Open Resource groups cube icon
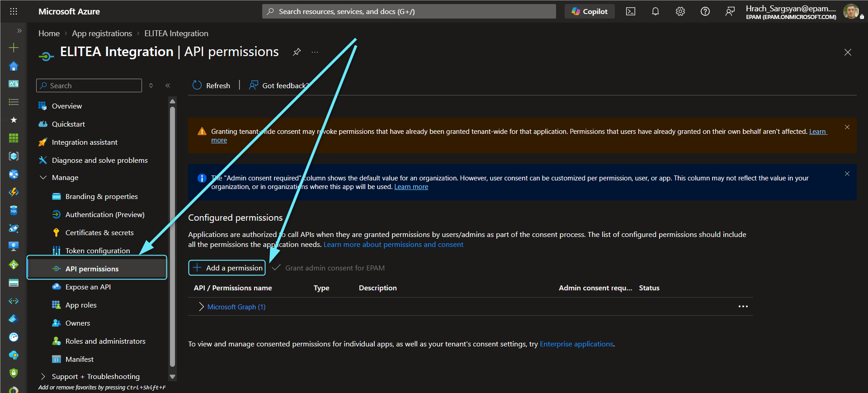 pos(14,156)
